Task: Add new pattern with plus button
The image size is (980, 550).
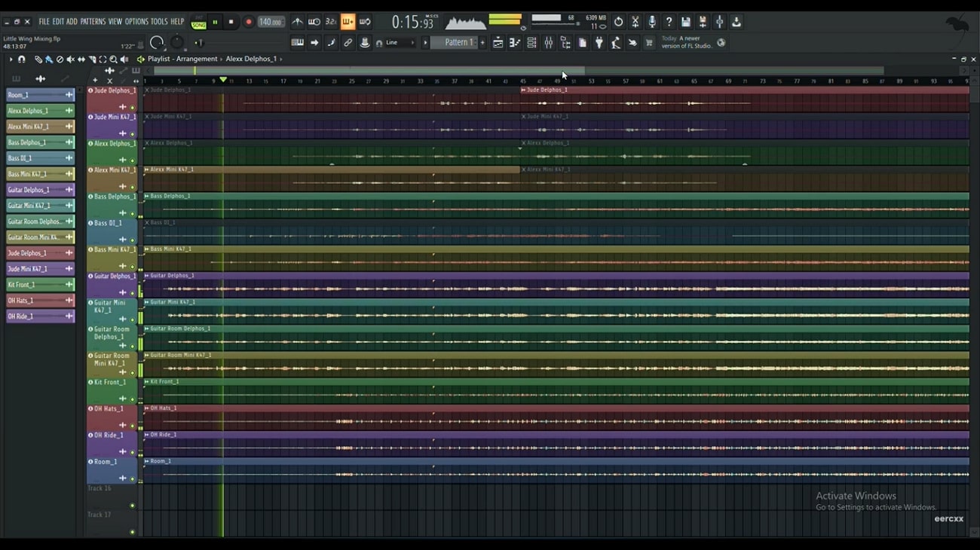Action: (482, 43)
